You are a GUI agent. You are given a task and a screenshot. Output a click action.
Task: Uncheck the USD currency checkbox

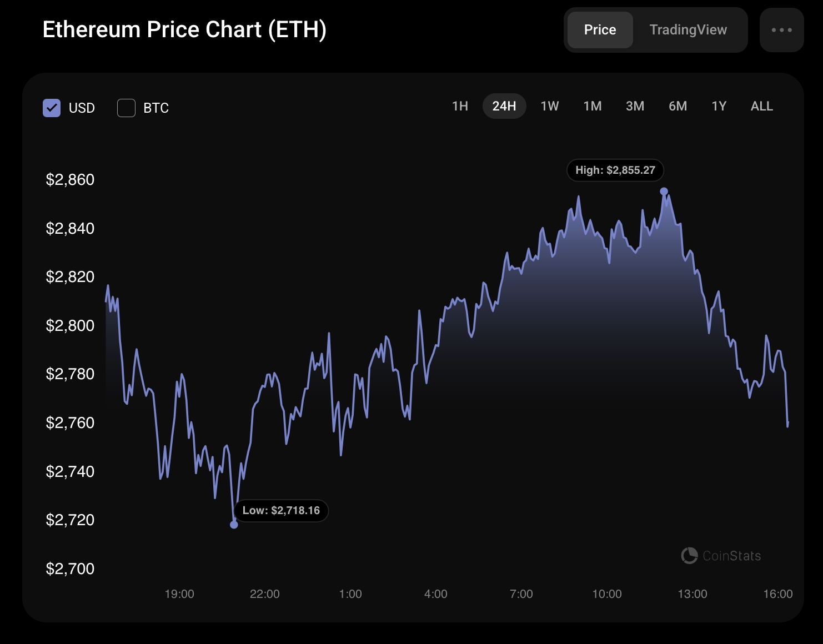pyautogui.click(x=52, y=108)
